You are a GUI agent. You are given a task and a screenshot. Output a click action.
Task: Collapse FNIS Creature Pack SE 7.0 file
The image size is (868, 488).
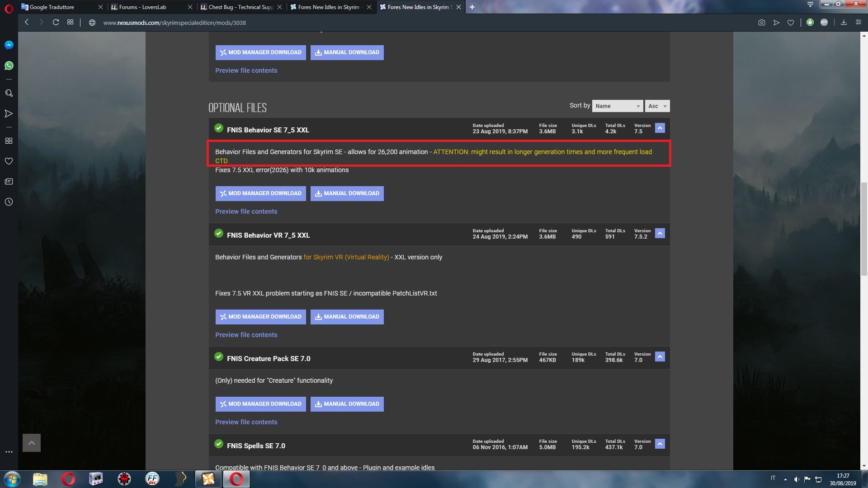660,357
